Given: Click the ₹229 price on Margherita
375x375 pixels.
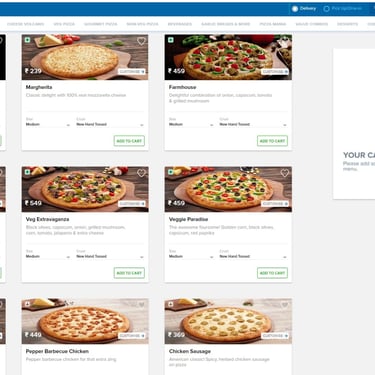Looking at the screenshot, I should [33, 71].
